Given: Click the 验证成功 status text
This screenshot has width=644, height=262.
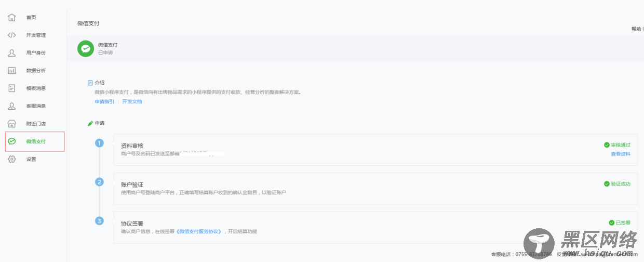Looking at the screenshot, I should point(621,184).
